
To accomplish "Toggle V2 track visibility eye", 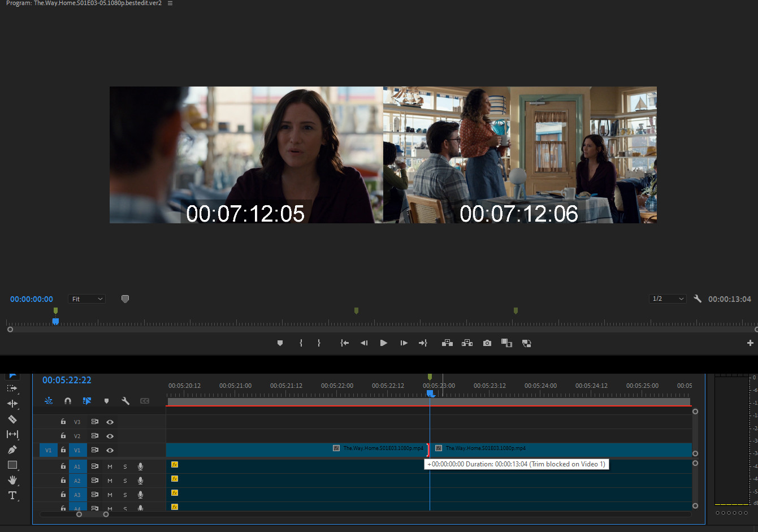I will click(110, 436).
